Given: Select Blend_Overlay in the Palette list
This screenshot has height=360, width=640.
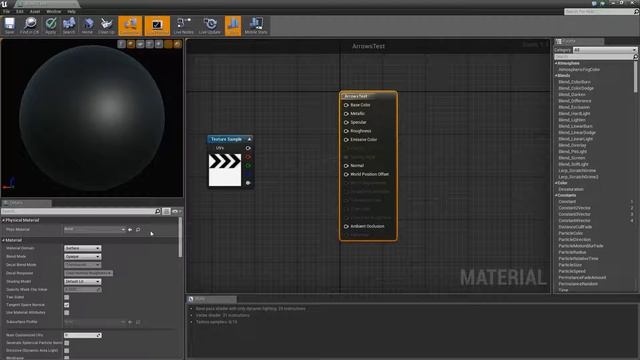Looking at the screenshot, I should coord(572,145).
